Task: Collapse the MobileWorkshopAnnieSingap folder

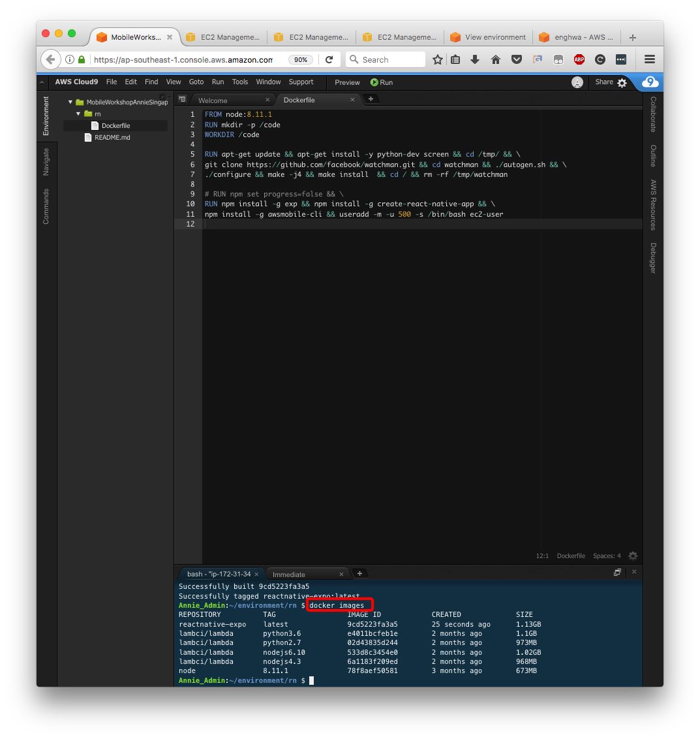Action: click(70, 102)
